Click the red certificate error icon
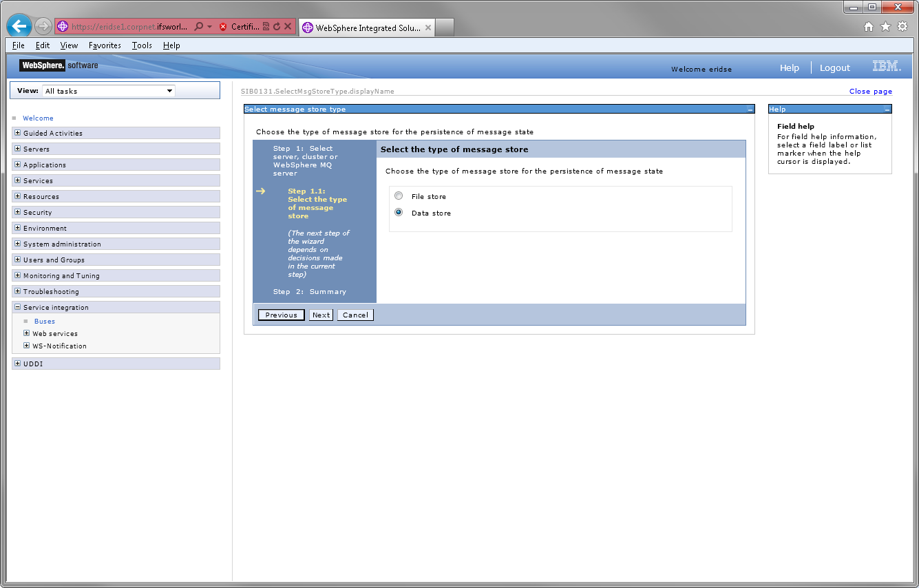This screenshot has width=919, height=588. point(223,27)
